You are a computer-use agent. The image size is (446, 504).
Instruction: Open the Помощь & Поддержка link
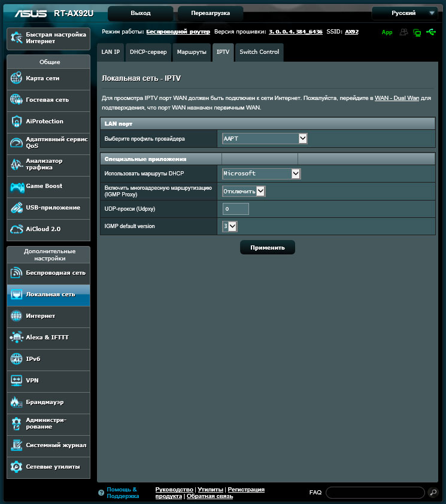click(x=123, y=493)
